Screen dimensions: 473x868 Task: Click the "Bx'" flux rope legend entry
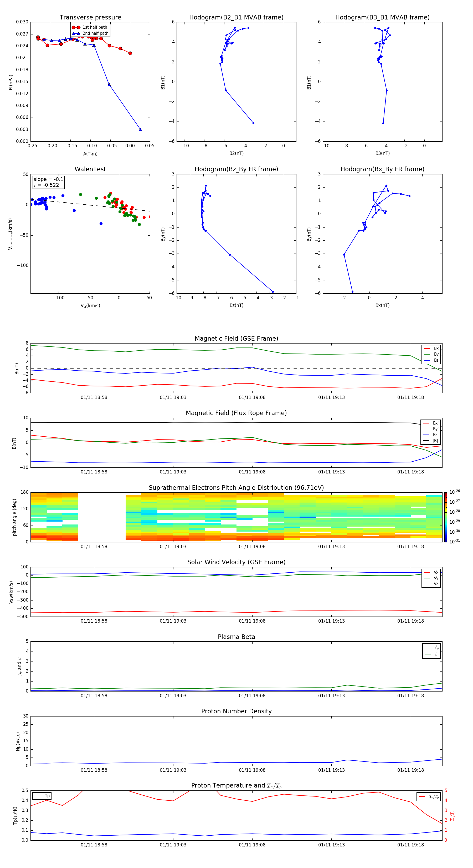pos(431,423)
